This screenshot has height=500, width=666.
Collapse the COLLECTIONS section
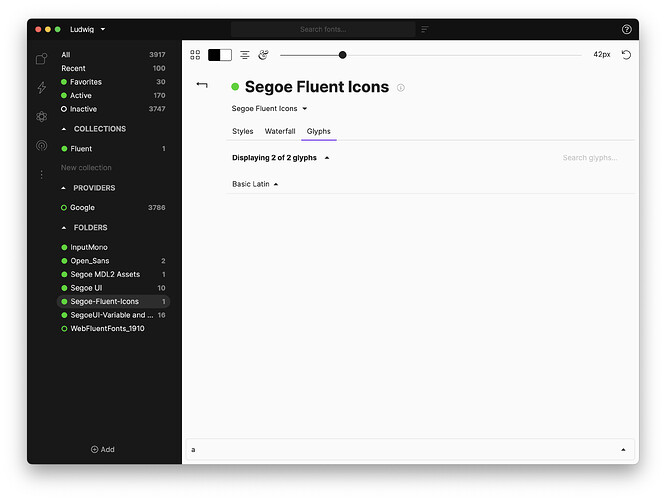tap(64, 129)
